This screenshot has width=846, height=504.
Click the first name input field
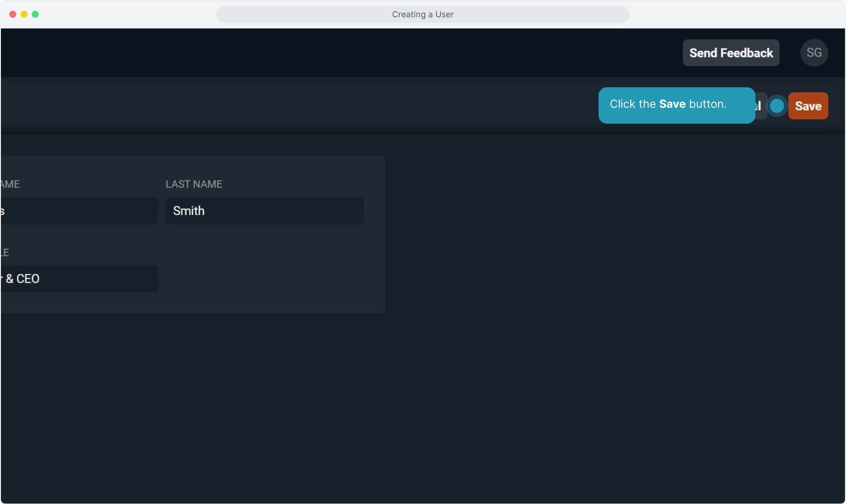(x=79, y=211)
